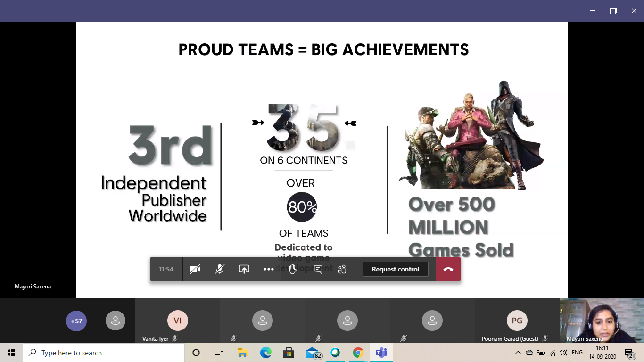The height and width of the screenshot is (362, 644).
Task: Raise your hand in the meeting
Action: coord(293,269)
